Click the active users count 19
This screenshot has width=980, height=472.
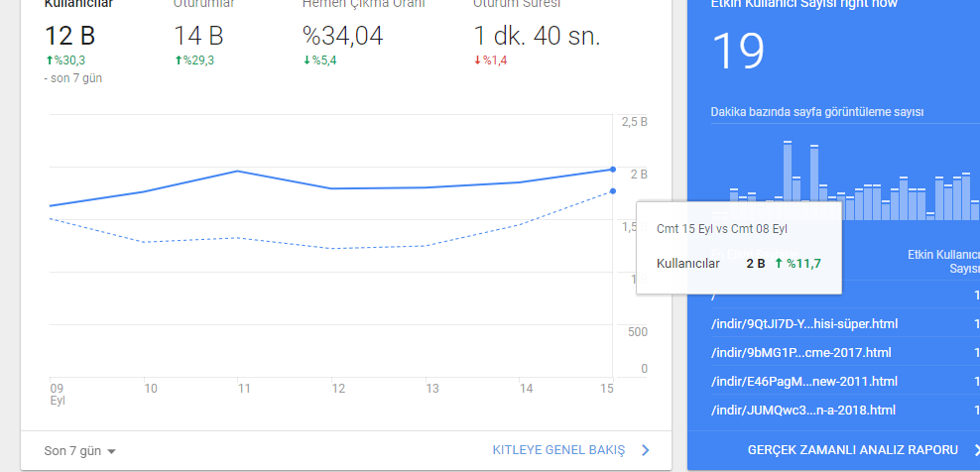(x=738, y=52)
